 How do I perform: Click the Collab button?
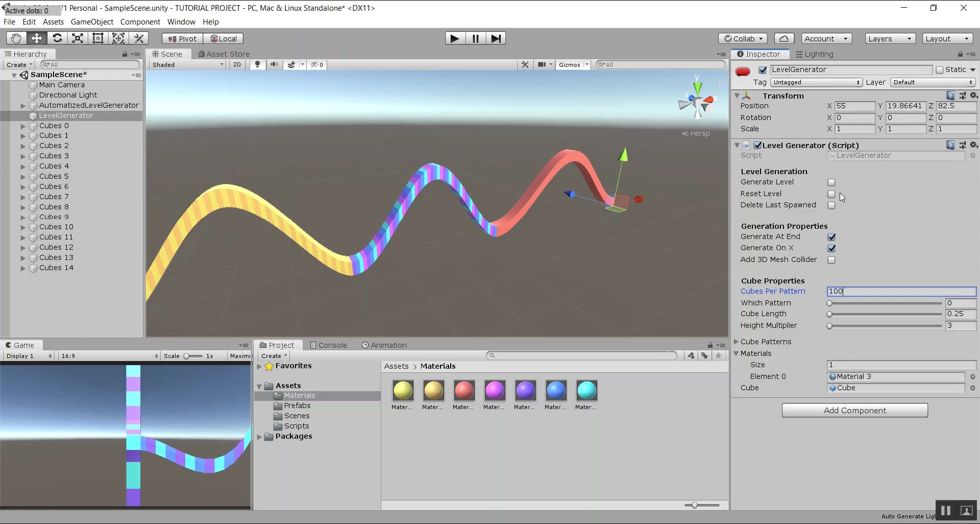(743, 38)
